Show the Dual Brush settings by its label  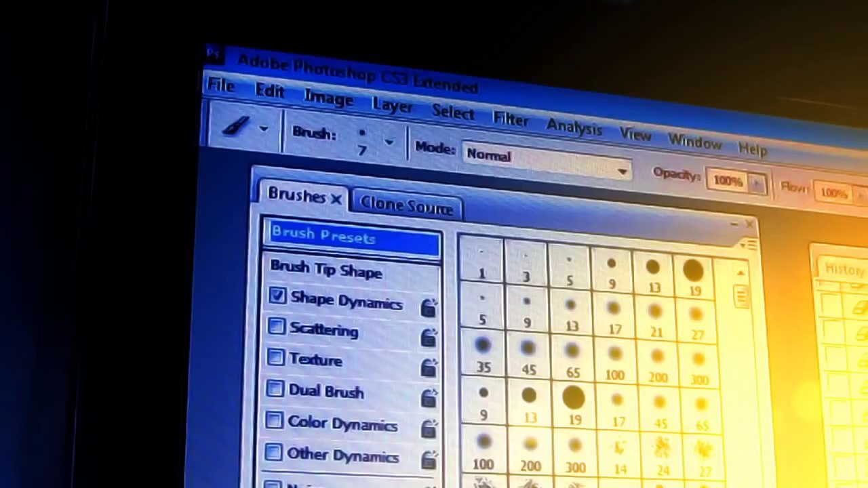[326, 392]
